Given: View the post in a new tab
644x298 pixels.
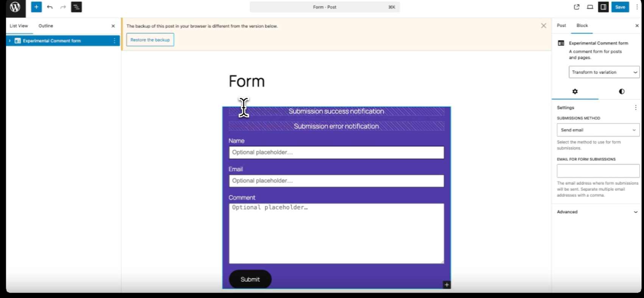Looking at the screenshot, I should point(577,7).
